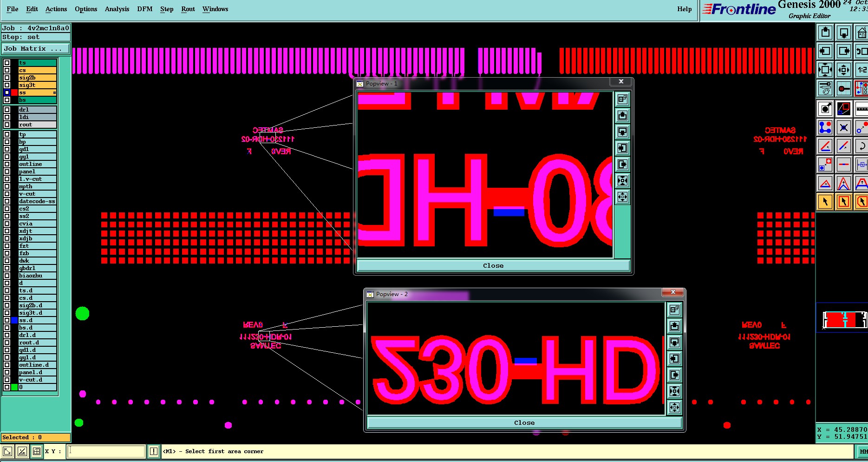Toggle the cs layer checkbox

pyautogui.click(x=7, y=70)
